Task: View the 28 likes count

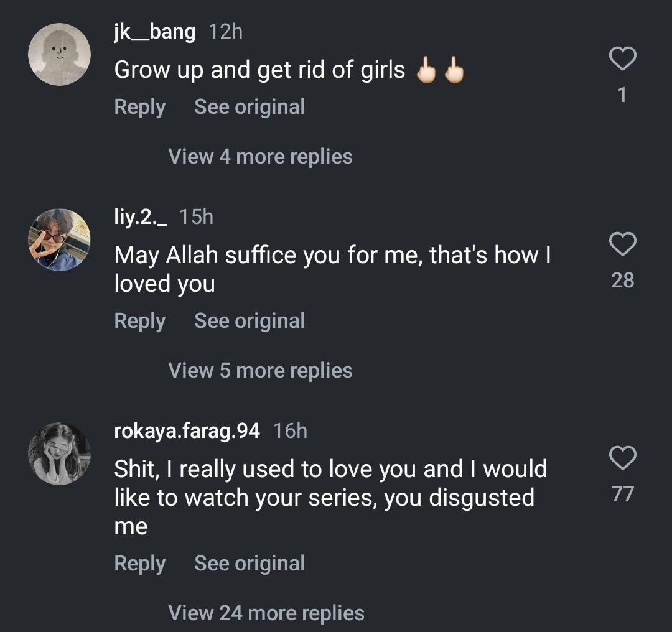Action: click(622, 281)
